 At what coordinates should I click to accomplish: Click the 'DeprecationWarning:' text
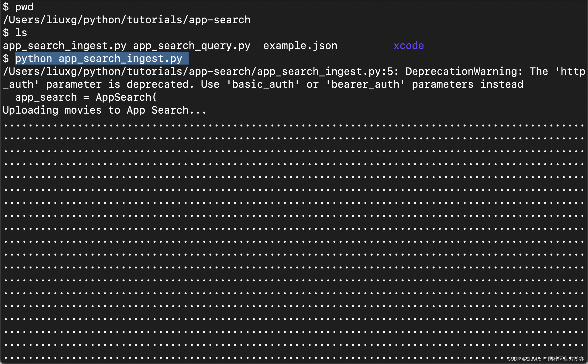click(464, 72)
